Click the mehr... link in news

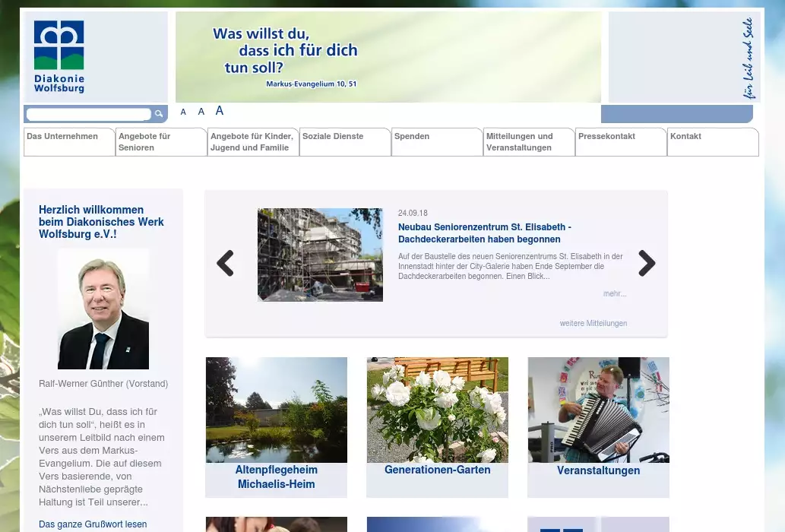tap(615, 293)
